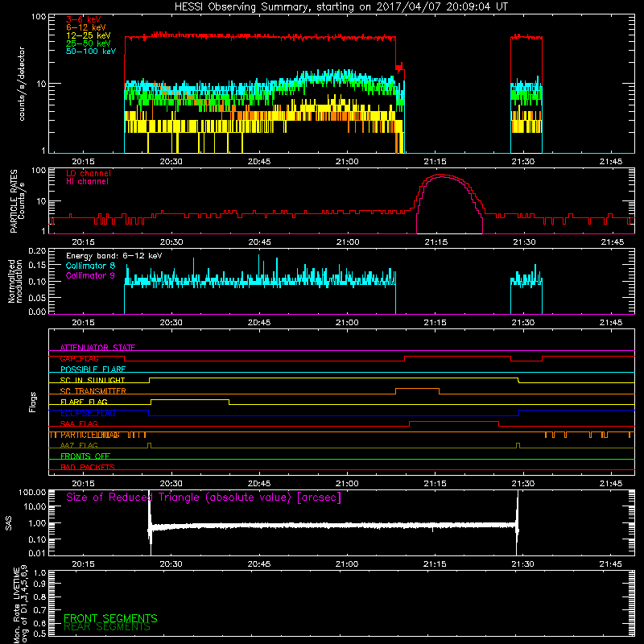Viewport: 644px width, 644px height.
Task: Click the particle rates peak near 21:15
Action: (x=441, y=175)
